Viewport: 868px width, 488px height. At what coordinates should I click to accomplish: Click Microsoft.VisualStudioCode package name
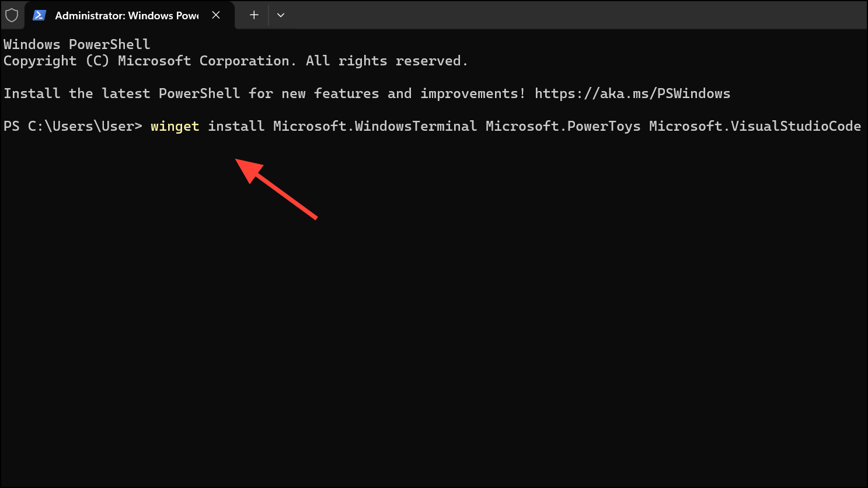click(755, 126)
